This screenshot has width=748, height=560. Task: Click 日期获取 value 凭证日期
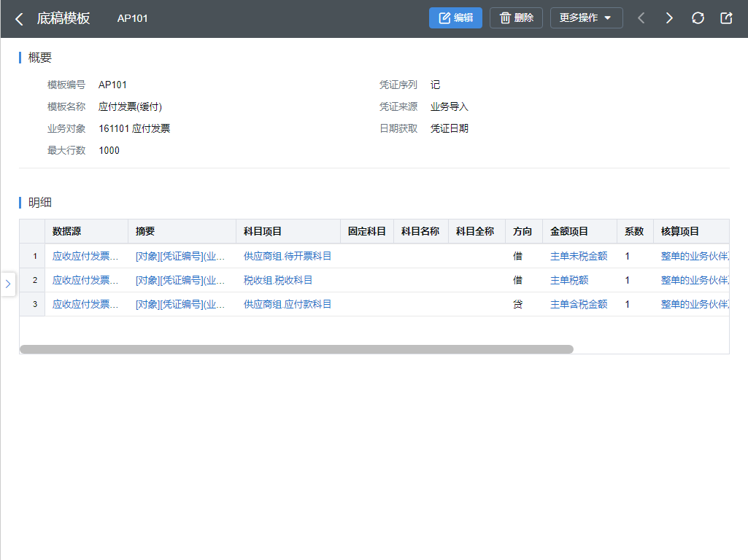coord(450,128)
